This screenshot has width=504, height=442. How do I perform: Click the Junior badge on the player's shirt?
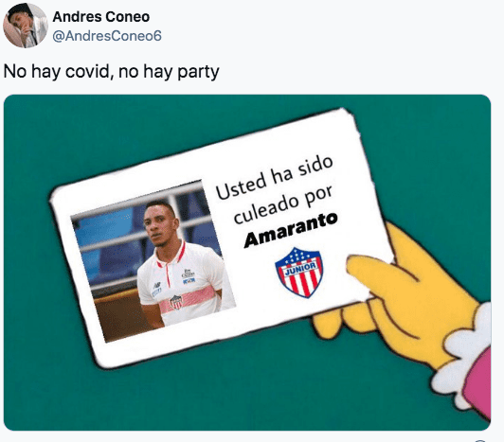click(176, 302)
